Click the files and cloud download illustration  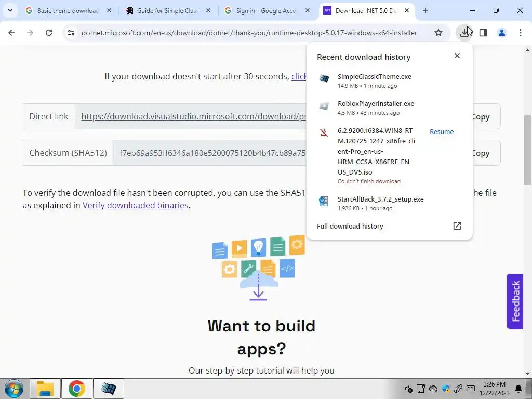click(x=259, y=268)
